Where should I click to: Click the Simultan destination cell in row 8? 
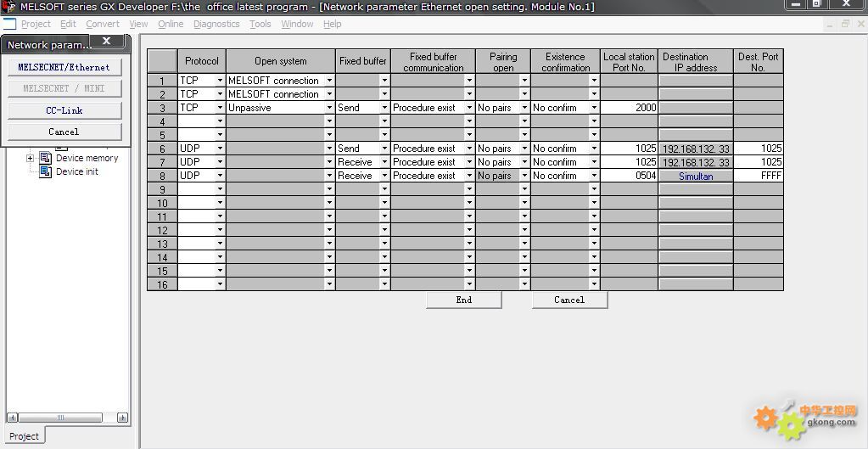click(x=696, y=176)
